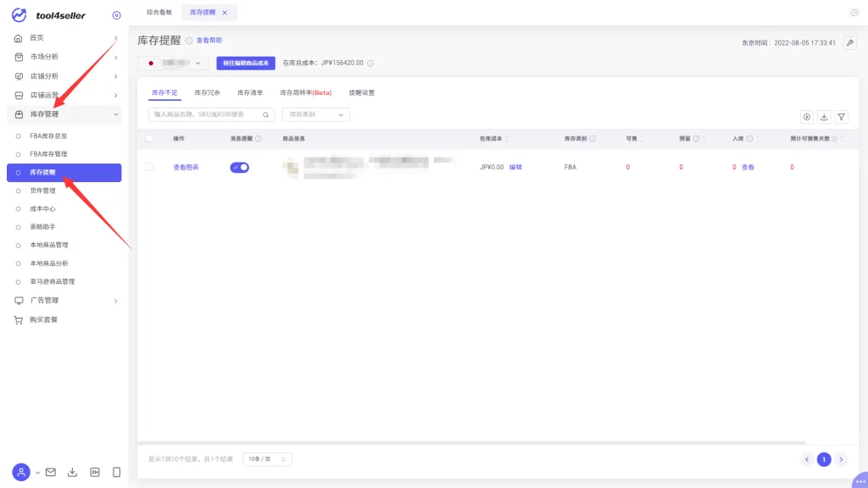Click the info icon next to 入库 header

point(749,139)
